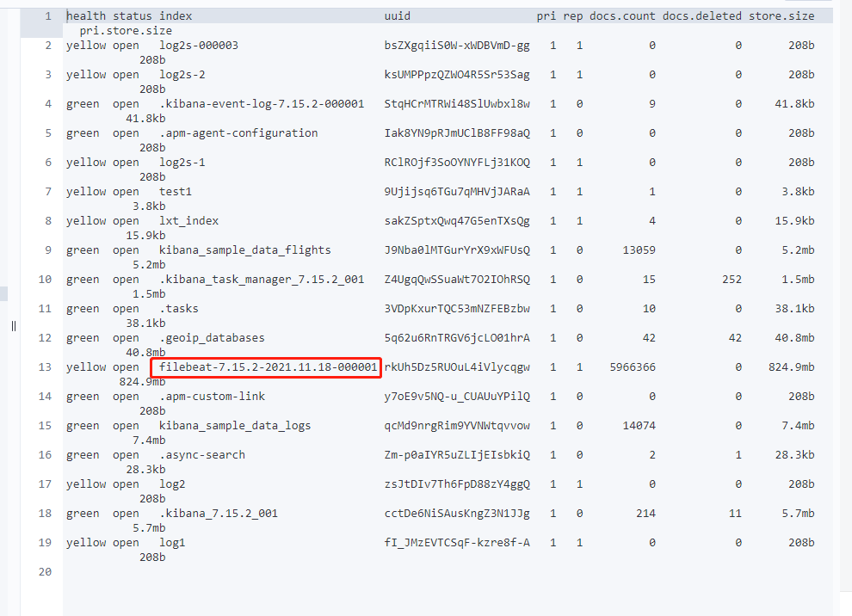
Task: Click uuid y7oE9v5NQ-u_CUAUuYPilQ
Action: tap(457, 397)
